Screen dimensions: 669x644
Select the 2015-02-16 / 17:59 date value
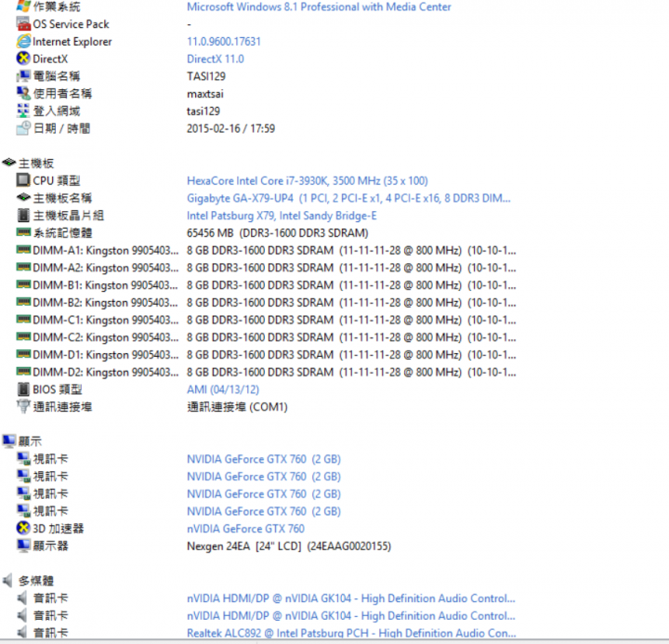[x=230, y=128]
